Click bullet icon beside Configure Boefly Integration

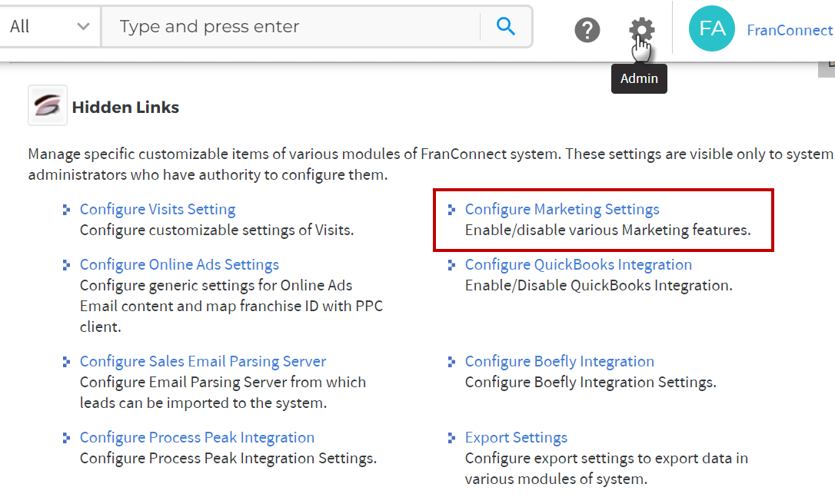451,362
